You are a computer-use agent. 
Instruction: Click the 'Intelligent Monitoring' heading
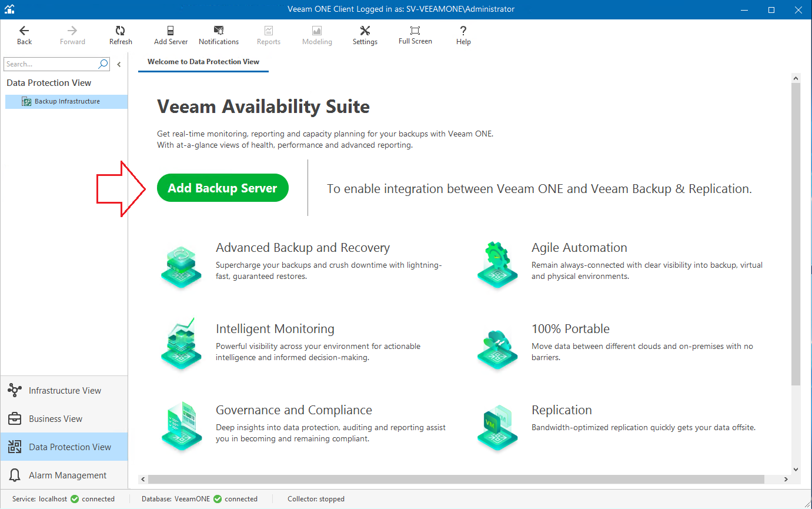(275, 329)
